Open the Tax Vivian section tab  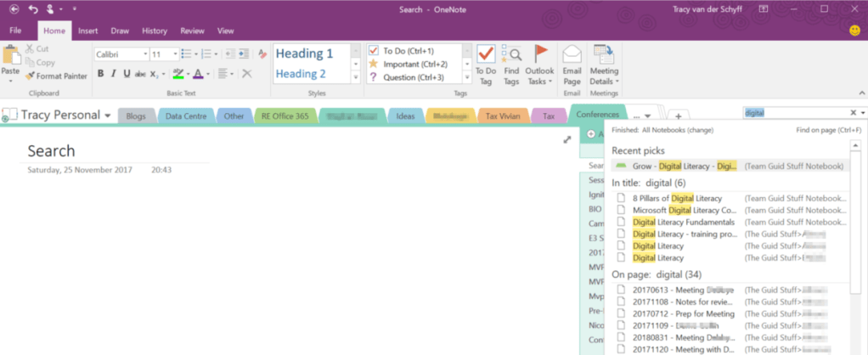coord(503,116)
